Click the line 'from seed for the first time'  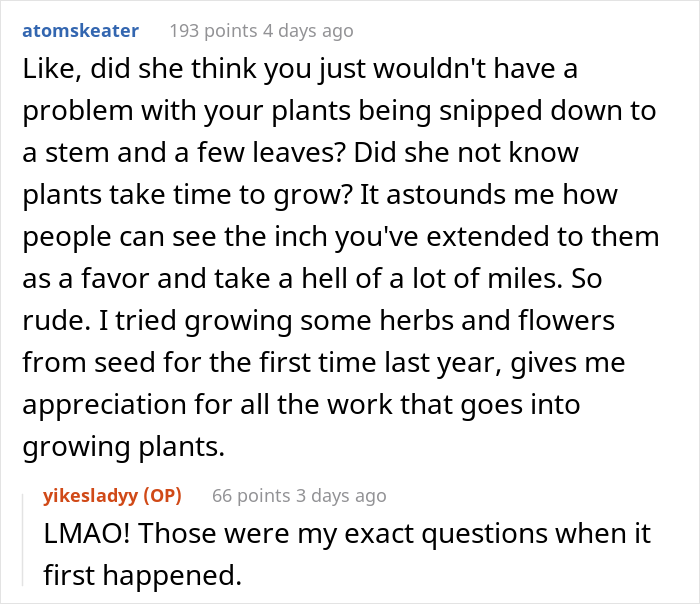[x=324, y=362]
